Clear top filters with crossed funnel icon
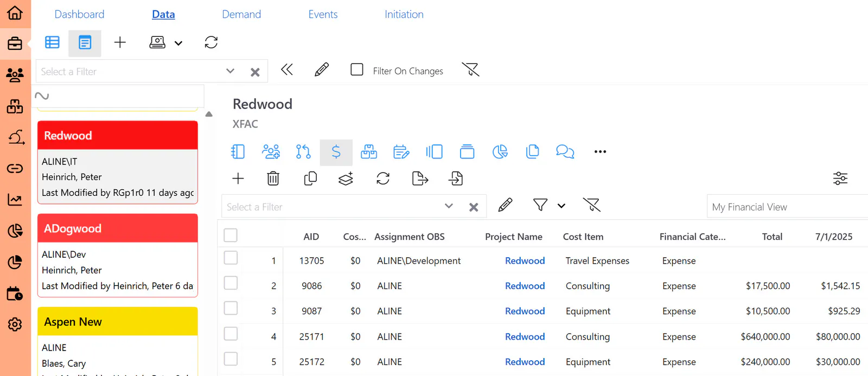 click(x=470, y=69)
